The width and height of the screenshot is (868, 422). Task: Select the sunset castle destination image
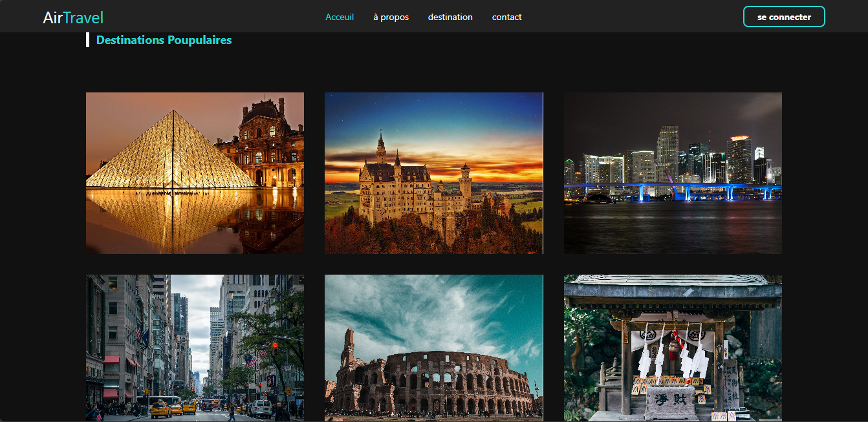tap(433, 173)
